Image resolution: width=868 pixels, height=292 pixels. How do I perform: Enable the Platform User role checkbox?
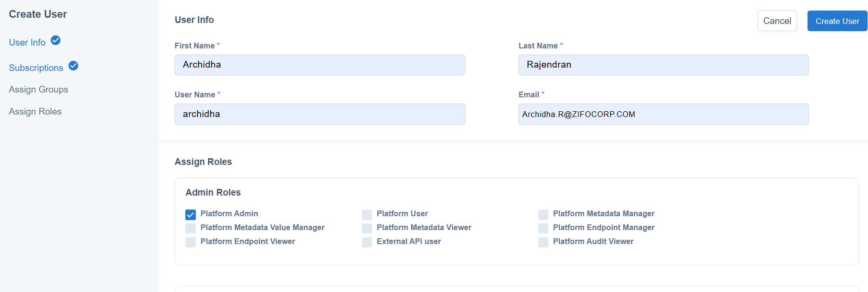coord(367,214)
